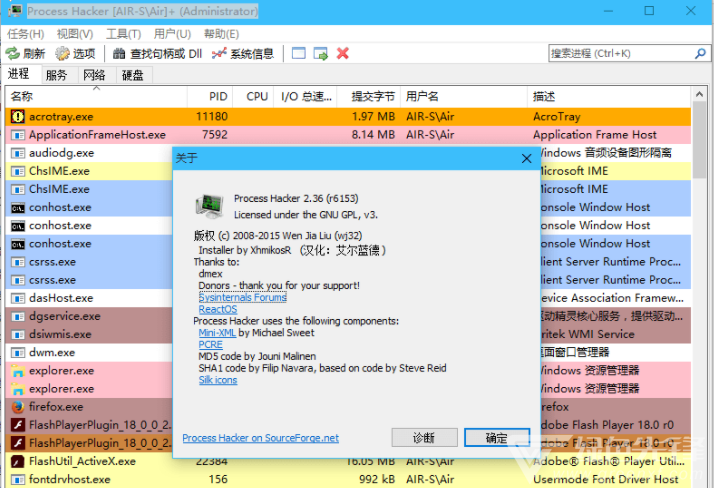This screenshot has height=488, width=714.
Task: Open Find Handles or DLLs (查找句柄或 Dll)
Action: click(x=157, y=54)
